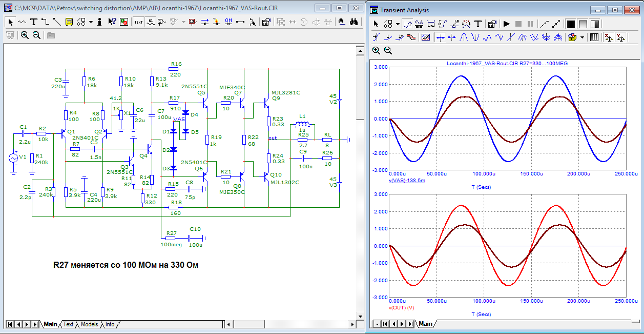Click the Info mode icon
The image size is (644, 334).
99,22
